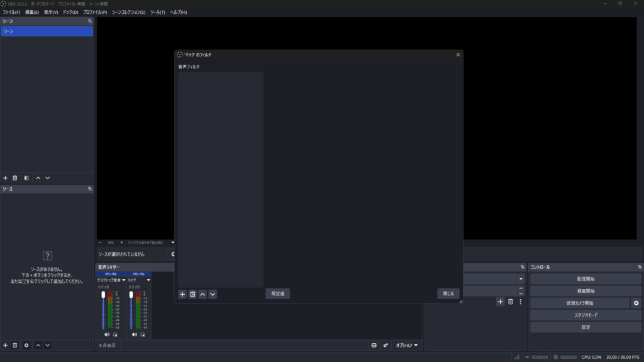Screen dimensions: 644x362
Task: Open 編集 menu
Action: [32, 13]
